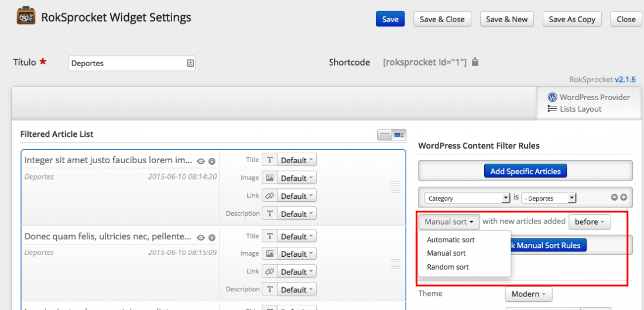Image resolution: width=644 pixels, height=310 pixels.
Task: Add a filter rule with the plus icon
Action: (x=624, y=198)
